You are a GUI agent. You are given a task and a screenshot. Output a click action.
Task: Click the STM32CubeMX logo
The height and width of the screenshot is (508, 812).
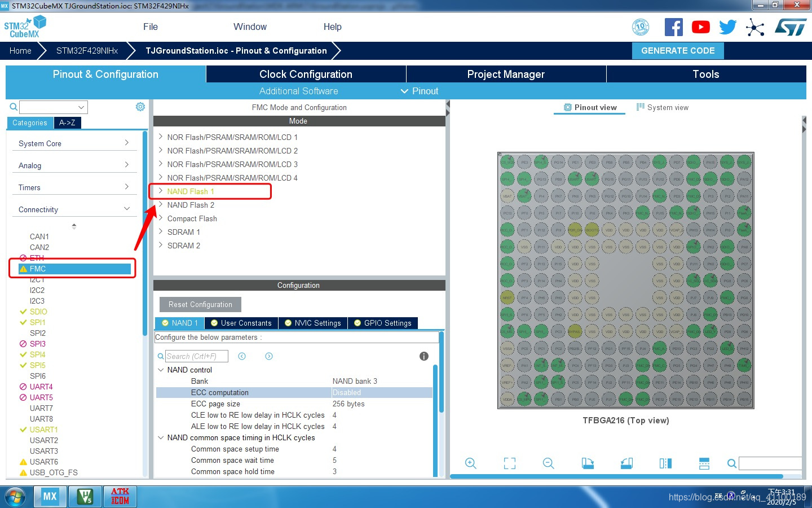[x=25, y=27]
